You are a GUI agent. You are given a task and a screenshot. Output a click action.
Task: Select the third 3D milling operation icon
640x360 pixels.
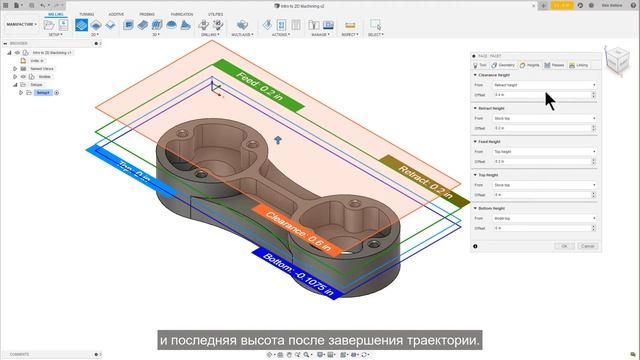click(157, 25)
